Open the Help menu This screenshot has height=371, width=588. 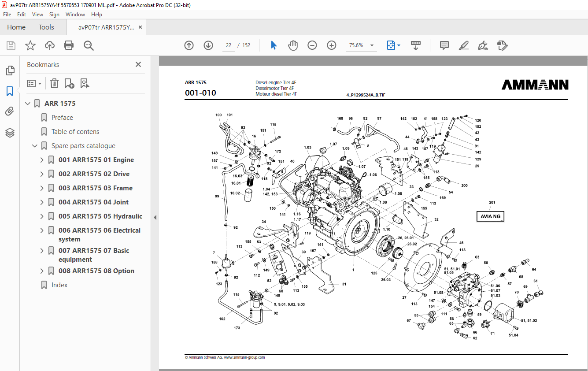click(96, 15)
